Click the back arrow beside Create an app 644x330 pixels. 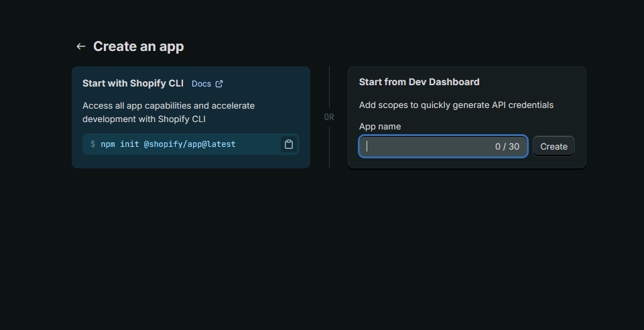(x=81, y=46)
